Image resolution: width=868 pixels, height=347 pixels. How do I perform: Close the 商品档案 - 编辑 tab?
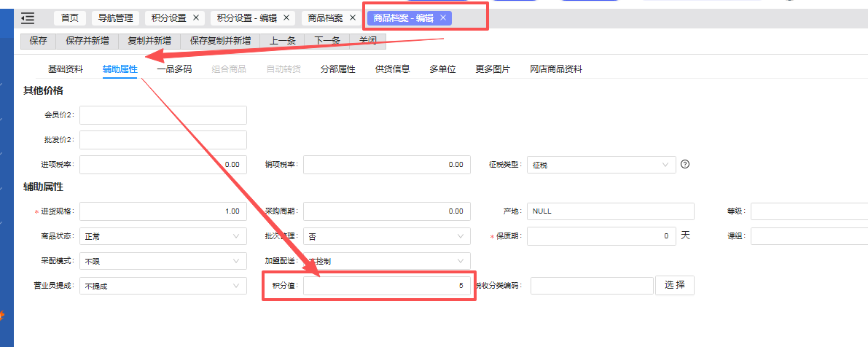click(x=443, y=17)
